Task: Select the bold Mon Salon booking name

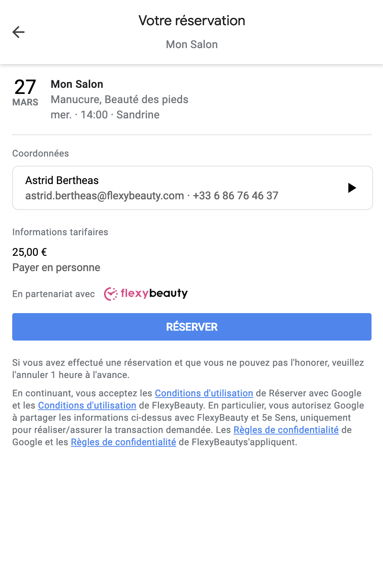Action: pyautogui.click(x=77, y=84)
